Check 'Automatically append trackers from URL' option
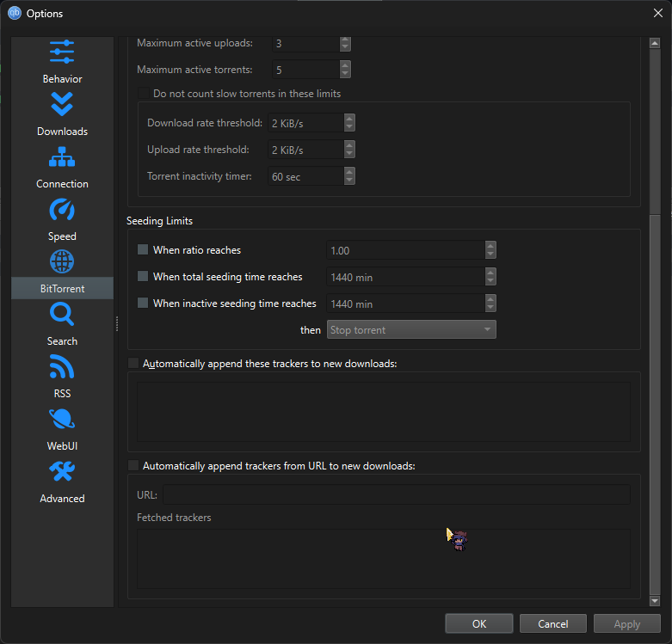672x644 pixels. 133,466
